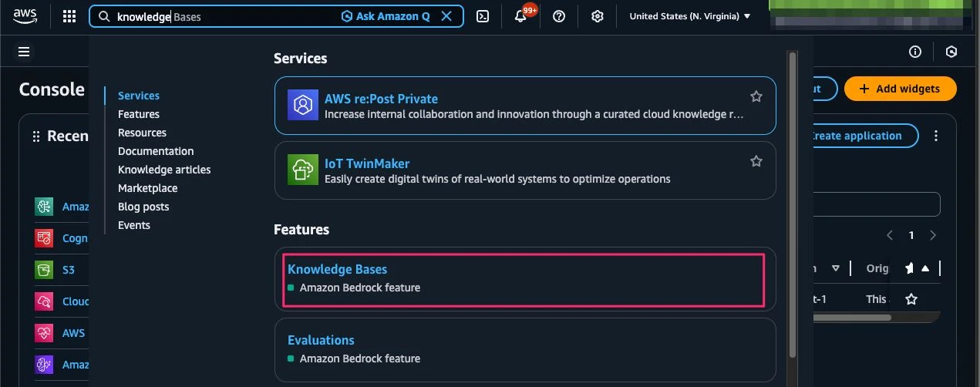The image size is (980, 387).
Task: Select the Documentation search category
Action: pyautogui.click(x=156, y=151)
